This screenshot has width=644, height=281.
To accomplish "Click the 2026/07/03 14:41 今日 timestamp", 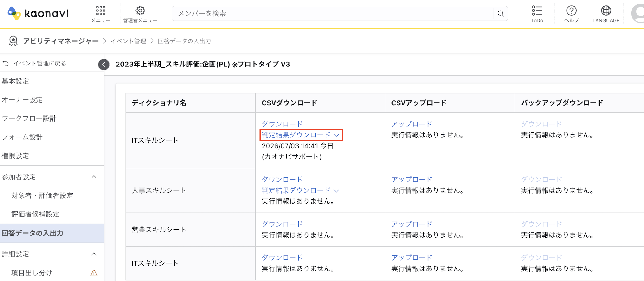I will [298, 146].
